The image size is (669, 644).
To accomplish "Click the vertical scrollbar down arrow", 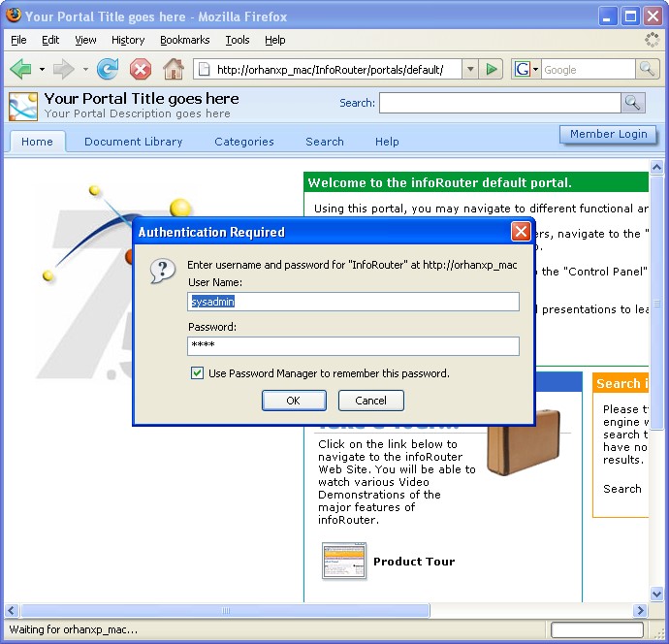I will (x=656, y=594).
